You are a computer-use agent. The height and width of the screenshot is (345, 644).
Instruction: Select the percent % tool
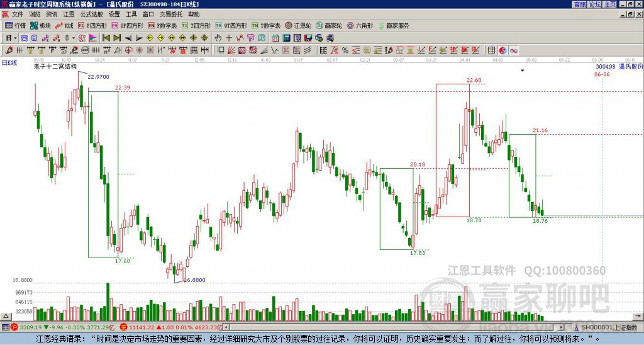coord(345,50)
